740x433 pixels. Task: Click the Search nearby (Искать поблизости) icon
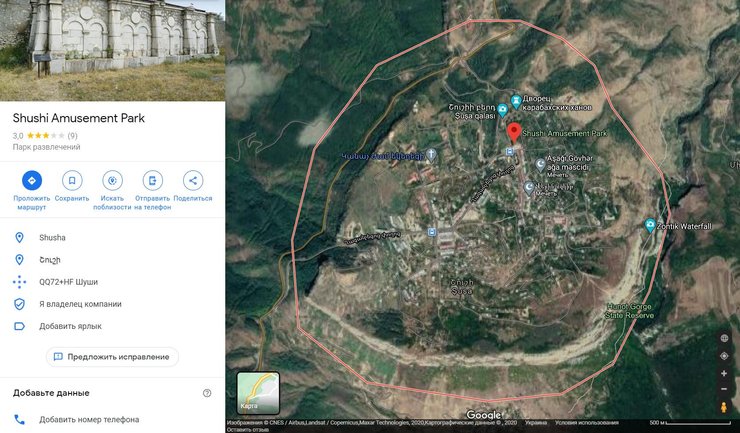pyautogui.click(x=112, y=180)
